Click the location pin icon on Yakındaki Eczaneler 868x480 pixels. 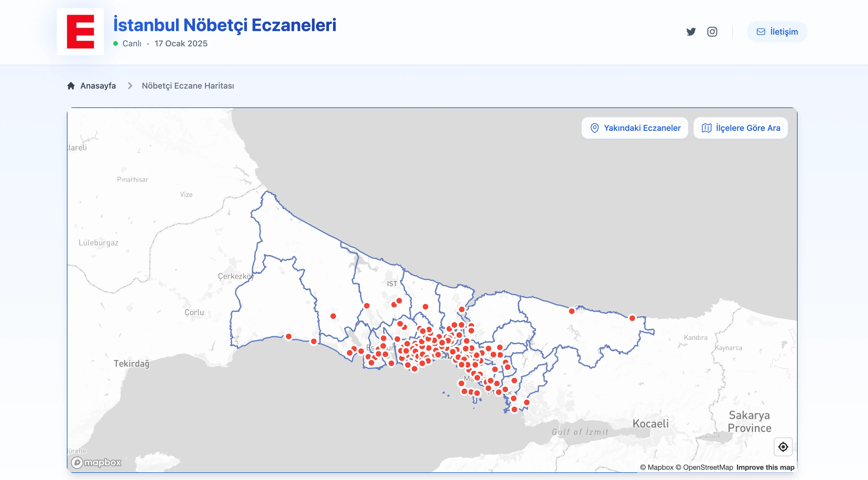[x=594, y=128]
